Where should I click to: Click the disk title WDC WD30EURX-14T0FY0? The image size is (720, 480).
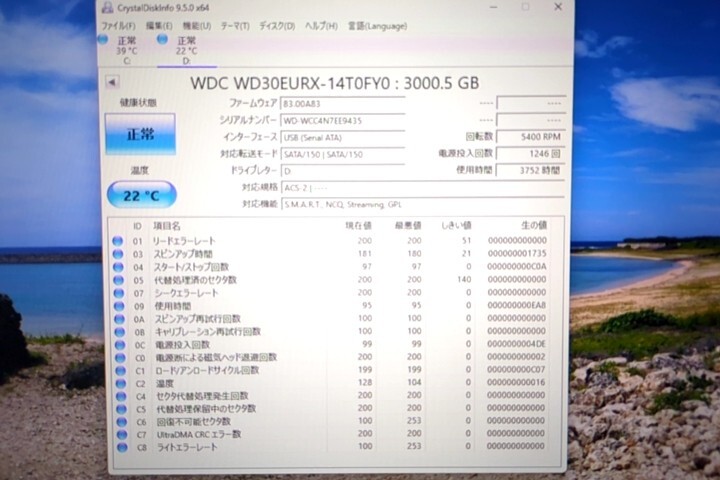coord(290,83)
